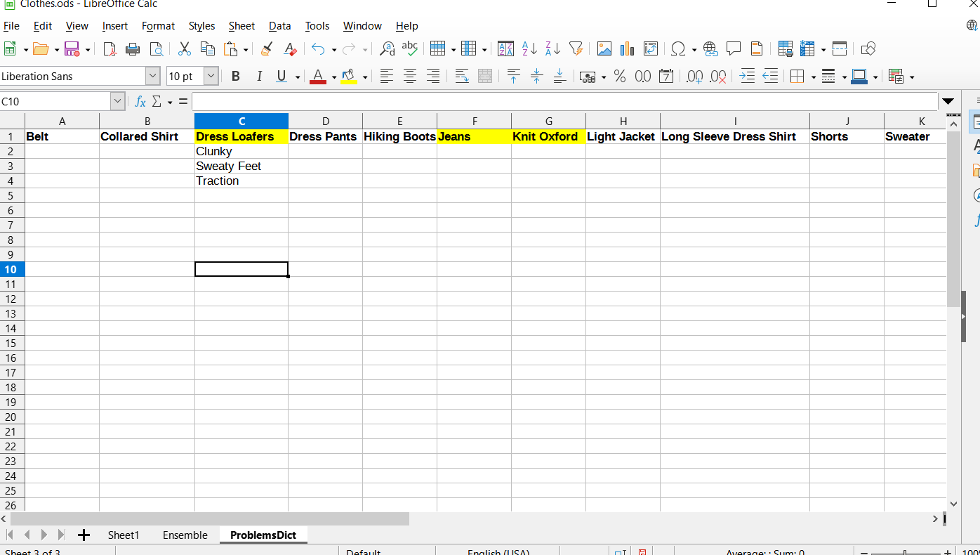Select the Knit Oxford header cell
This screenshot has height=555, width=980.
point(548,136)
